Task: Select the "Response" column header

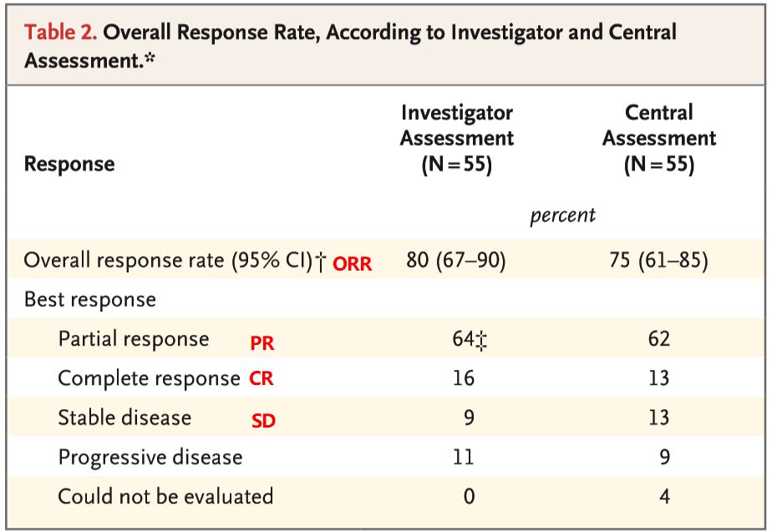Action: 69,164
